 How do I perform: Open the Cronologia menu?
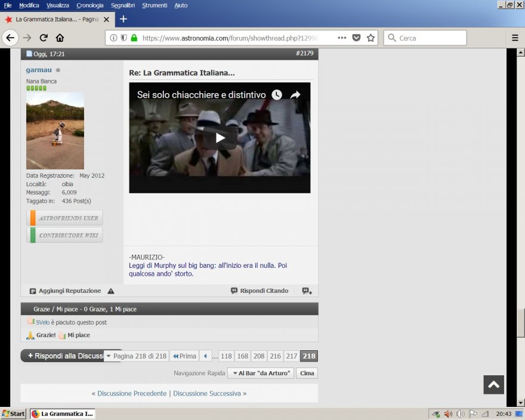click(89, 5)
